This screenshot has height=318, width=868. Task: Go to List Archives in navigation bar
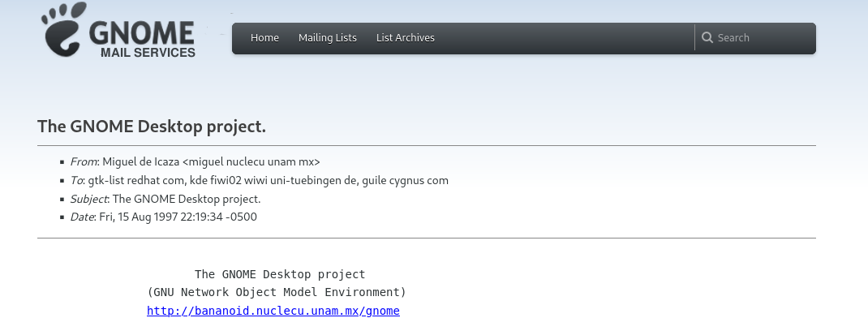click(406, 37)
